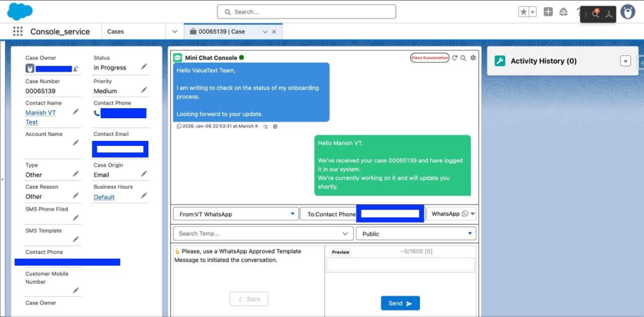Click the ~0/1600 [0] character counter

tap(416, 252)
